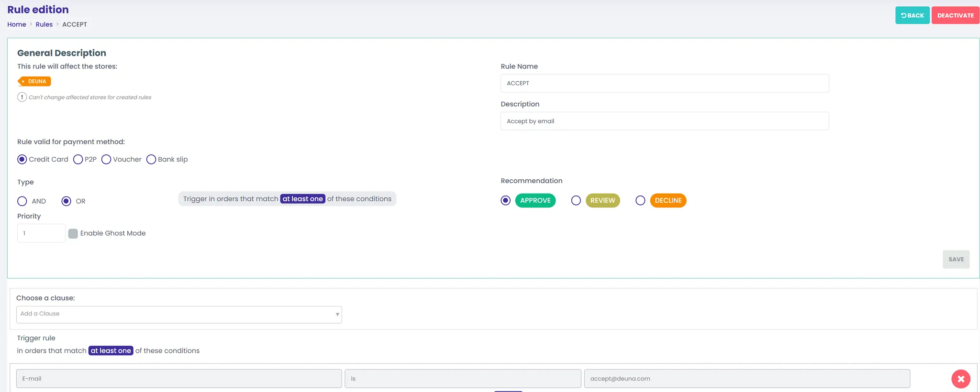The image size is (980, 392).
Task: Click 'at least one' badge under Trigger rule
Action: tap(111, 351)
